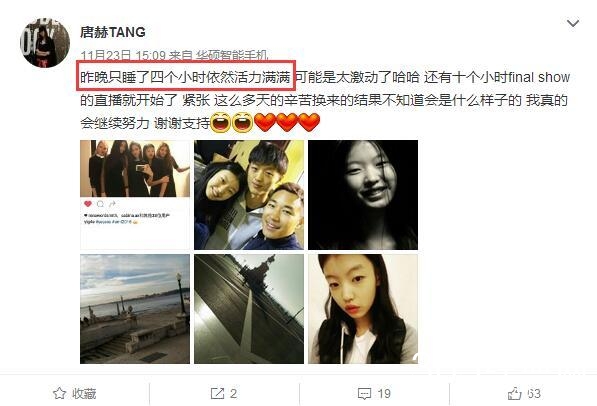The height and width of the screenshot is (406, 597).
Task: Click the first laughing emoji in post
Action: (x=220, y=123)
